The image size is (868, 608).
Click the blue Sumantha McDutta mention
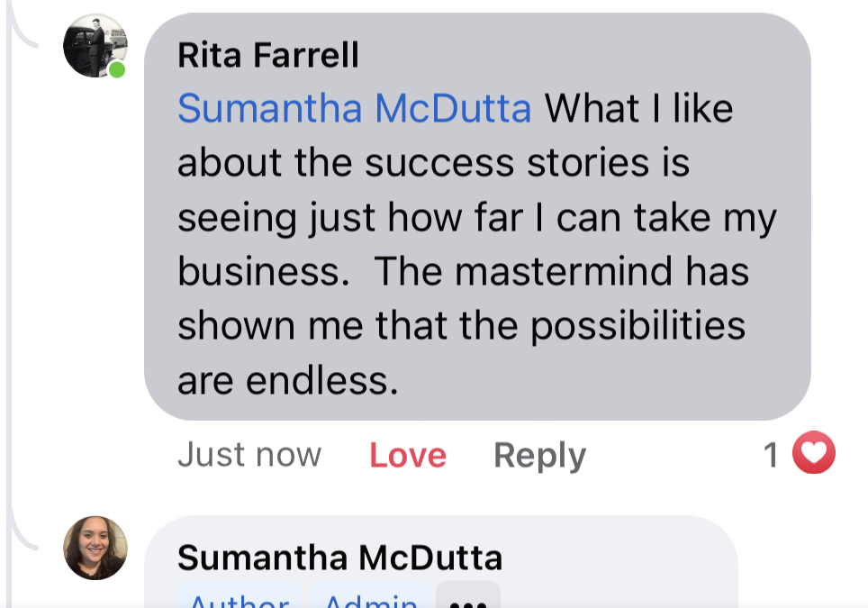(x=354, y=109)
